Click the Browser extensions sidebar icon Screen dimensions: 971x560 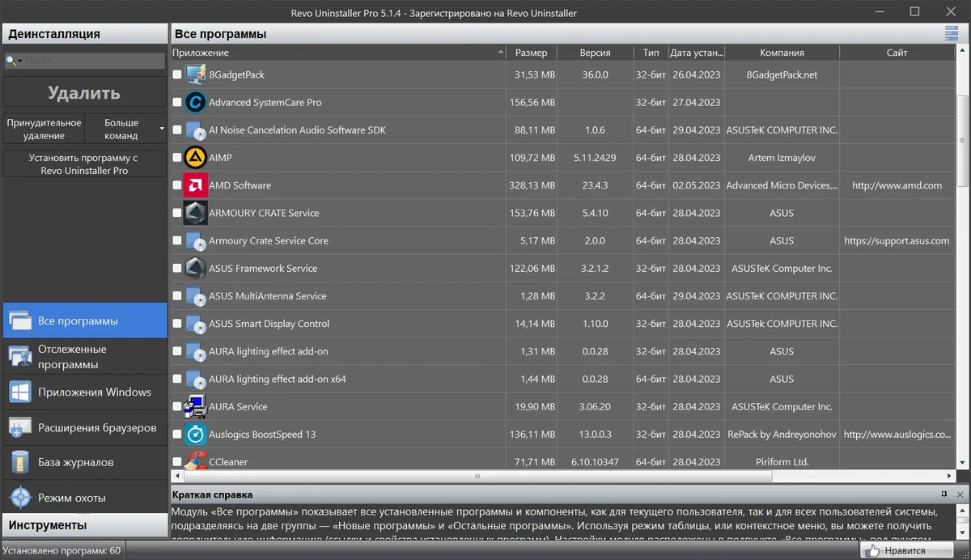(20, 427)
